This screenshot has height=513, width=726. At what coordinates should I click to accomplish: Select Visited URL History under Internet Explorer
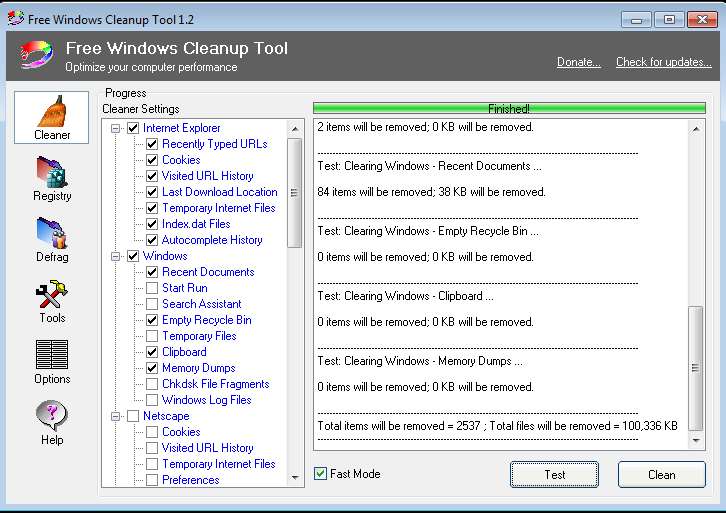[x=207, y=176]
